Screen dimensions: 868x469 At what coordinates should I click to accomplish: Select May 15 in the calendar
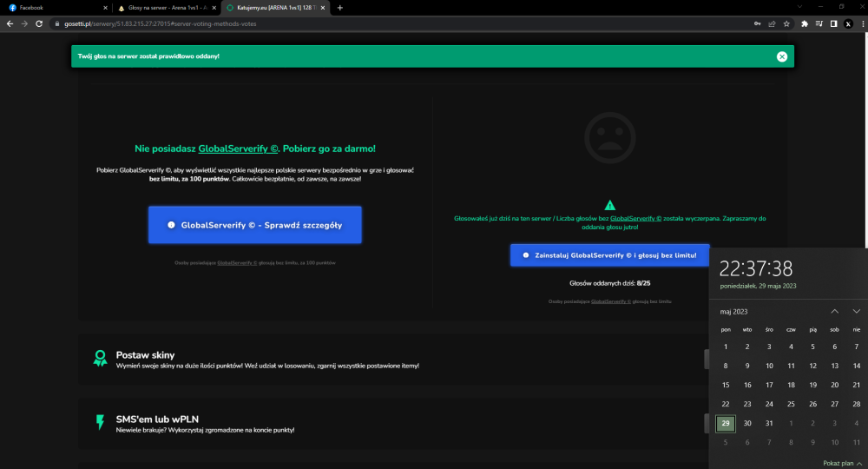[725, 385]
